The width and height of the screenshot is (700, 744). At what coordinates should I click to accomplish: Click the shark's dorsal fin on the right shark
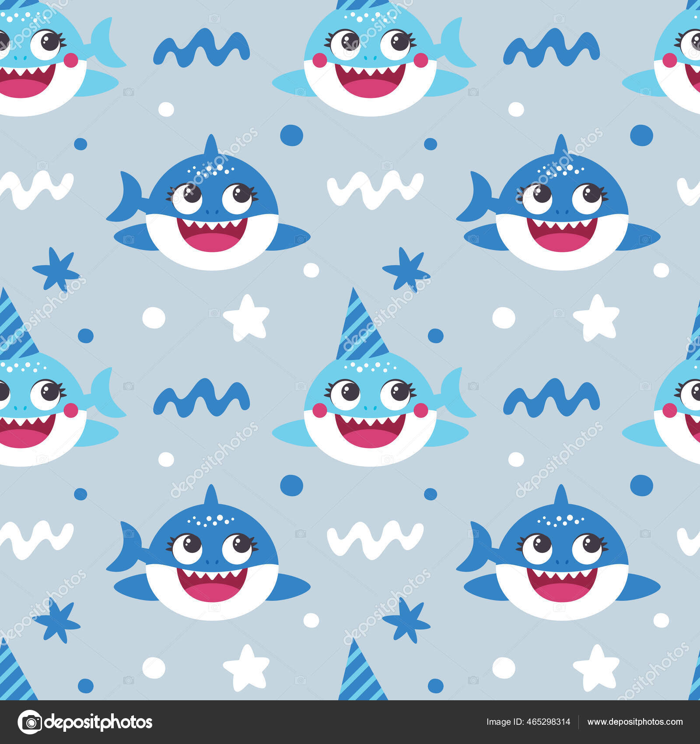coord(560,144)
